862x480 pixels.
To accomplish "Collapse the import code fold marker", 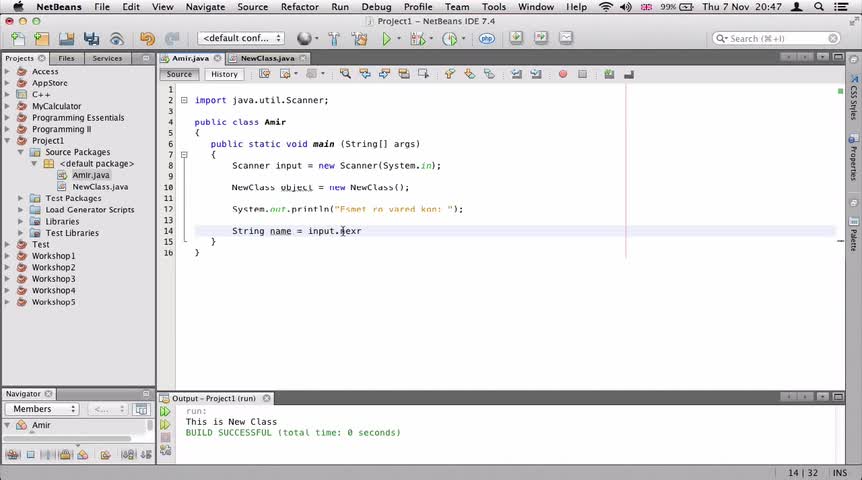I will [184, 100].
